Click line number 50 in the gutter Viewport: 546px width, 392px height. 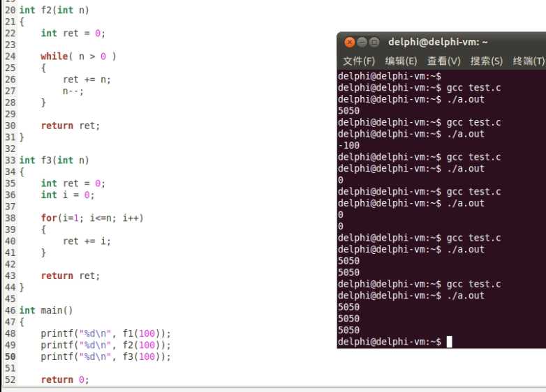tap(10, 356)
